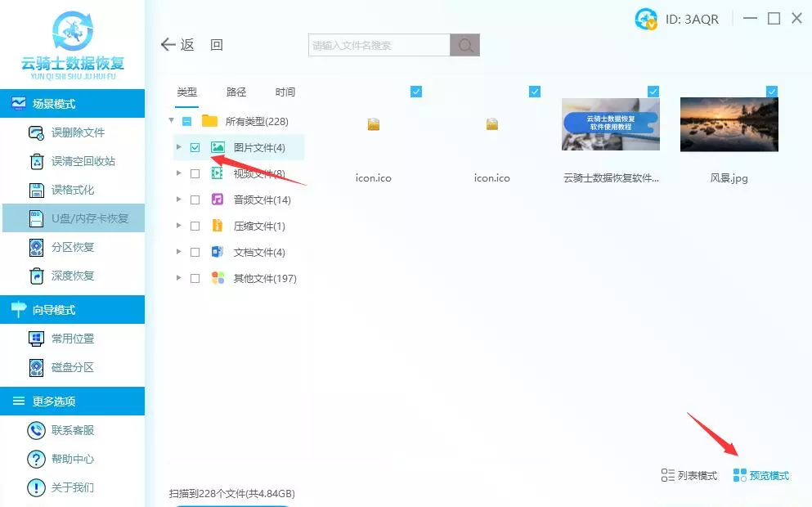Check the 视频文件(8) checkbox
Image resolution: width=812 pixels, height=507 pixels.
tap(195, 174)
